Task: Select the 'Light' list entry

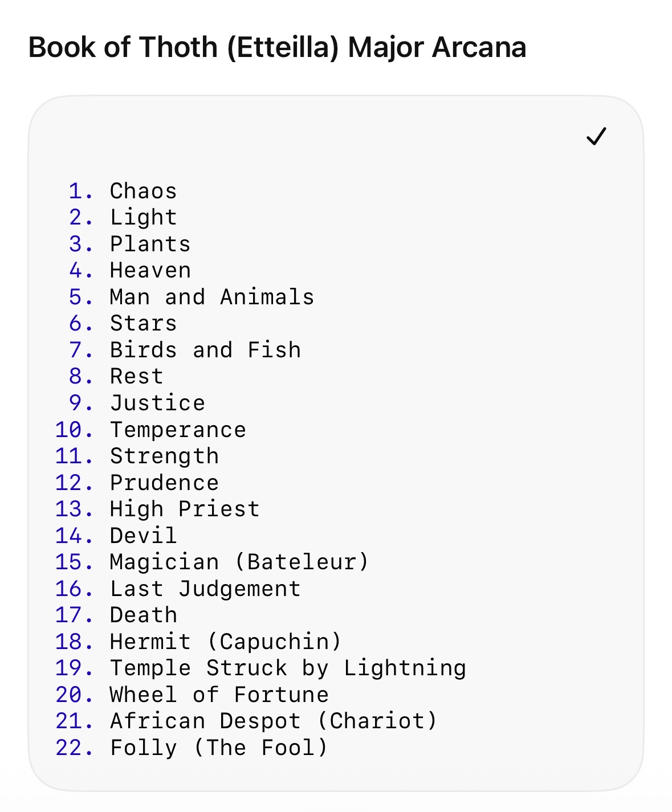Action: click(143, 218)
